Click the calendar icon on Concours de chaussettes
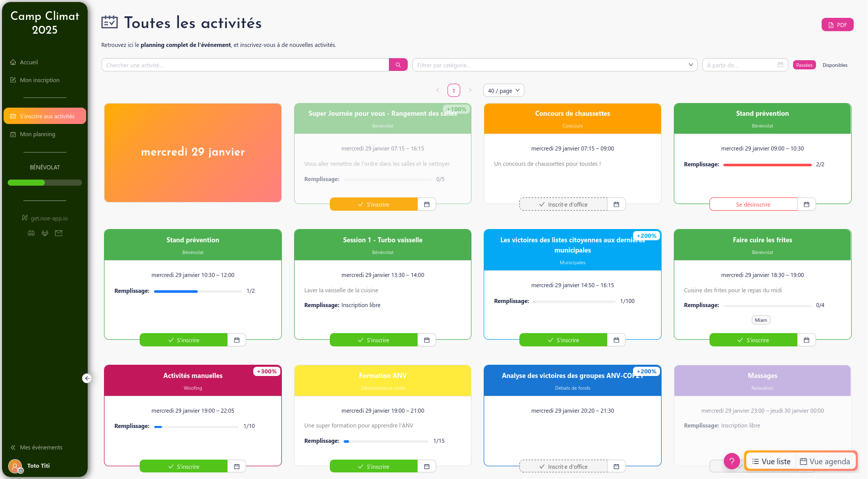Viewport: 868px width, 479px height. (x=616, y=204)
